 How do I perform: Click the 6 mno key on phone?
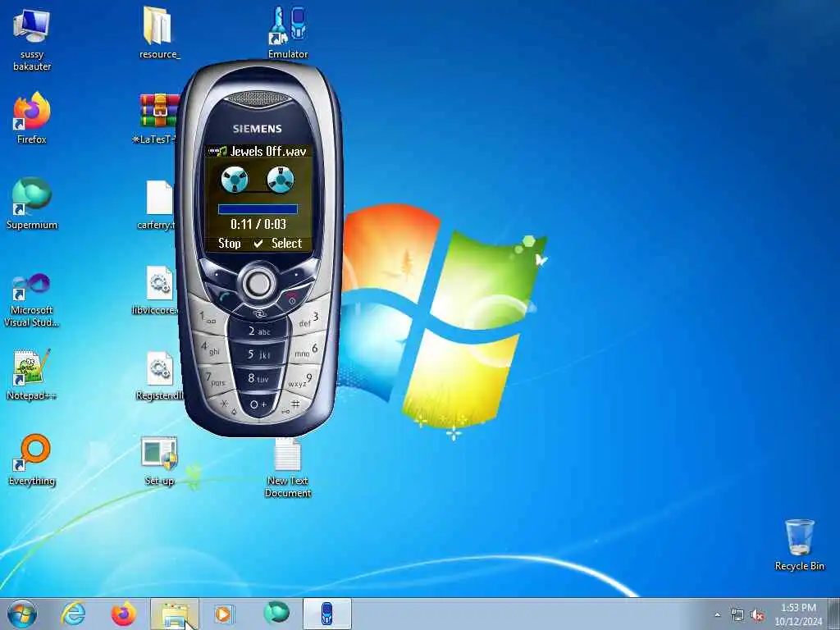point(308,349)
